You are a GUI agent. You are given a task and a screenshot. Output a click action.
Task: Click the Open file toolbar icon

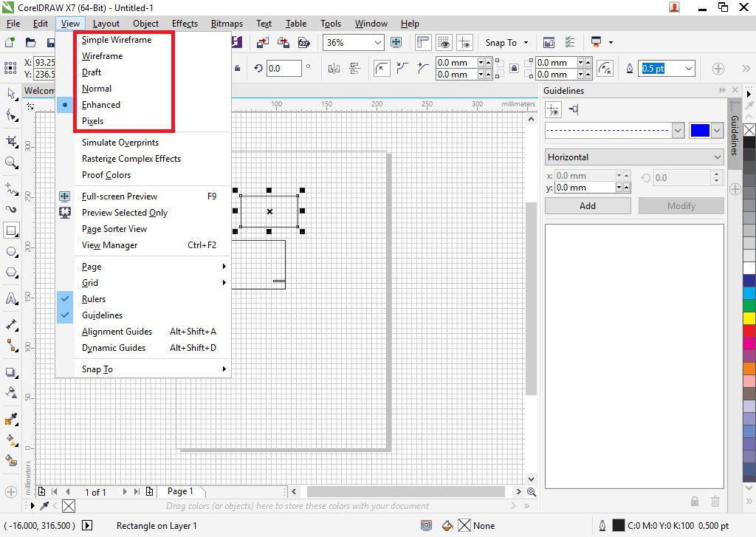pos(31,42)
